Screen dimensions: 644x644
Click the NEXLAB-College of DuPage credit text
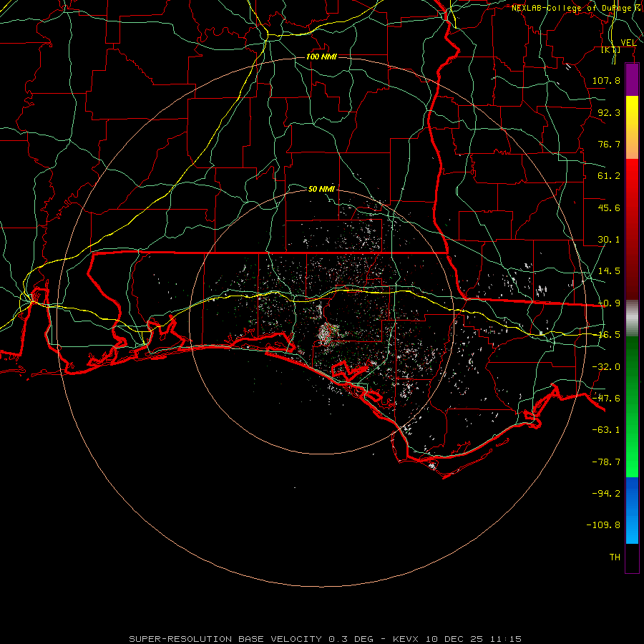(577, 8)
